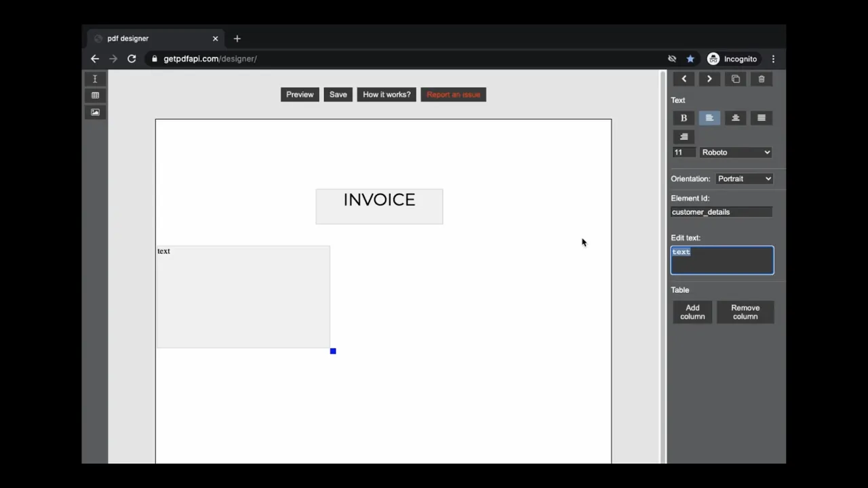
Task: Click the blue resize handle of text box
Action: 333,351
